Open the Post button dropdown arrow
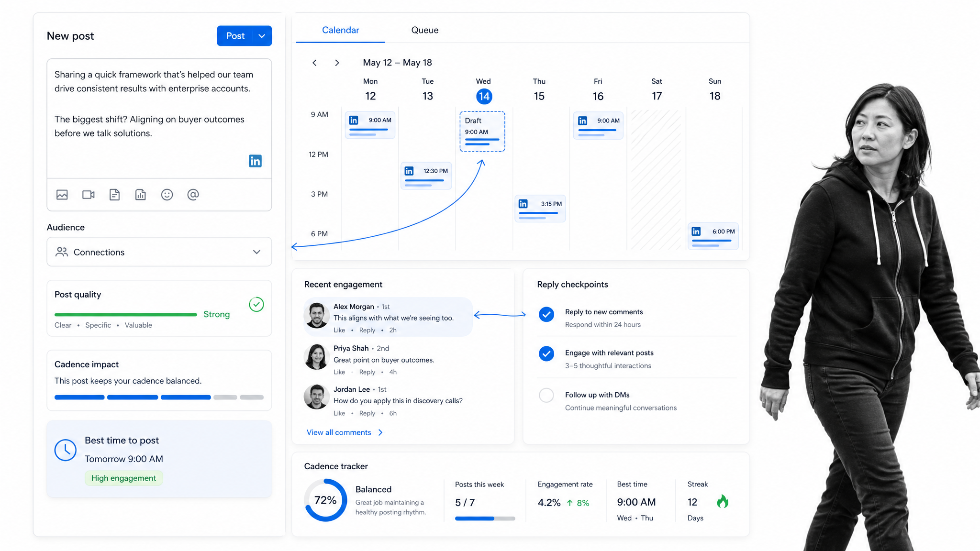 (262, 36)
